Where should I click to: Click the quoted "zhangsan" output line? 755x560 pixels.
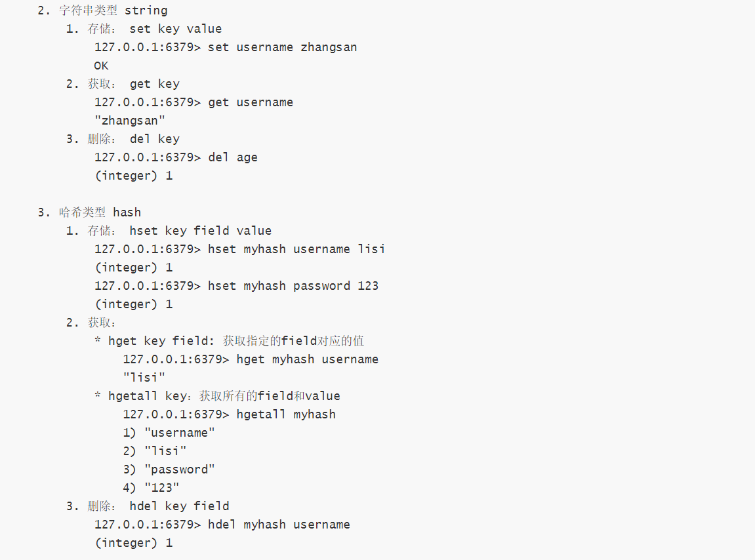[x=130, y=121]
